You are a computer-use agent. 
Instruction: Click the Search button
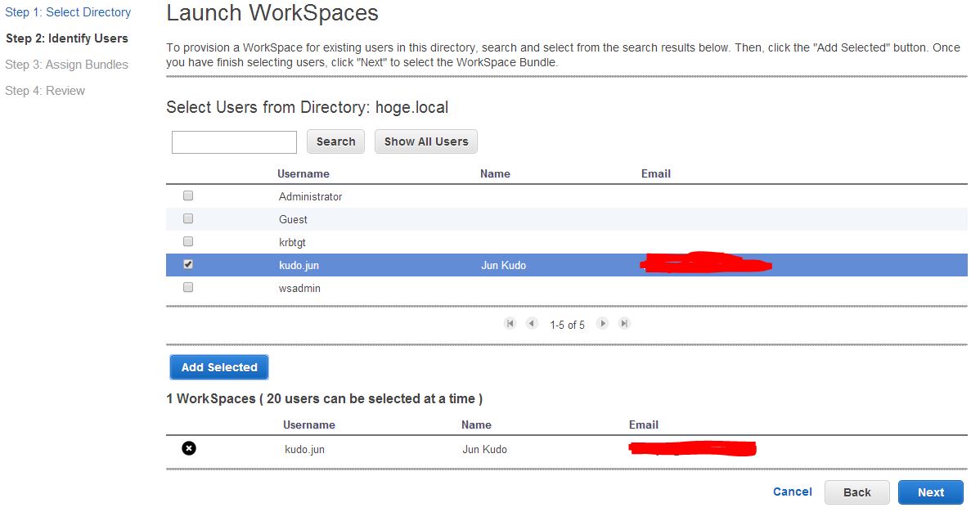click(x=335, y=141)
